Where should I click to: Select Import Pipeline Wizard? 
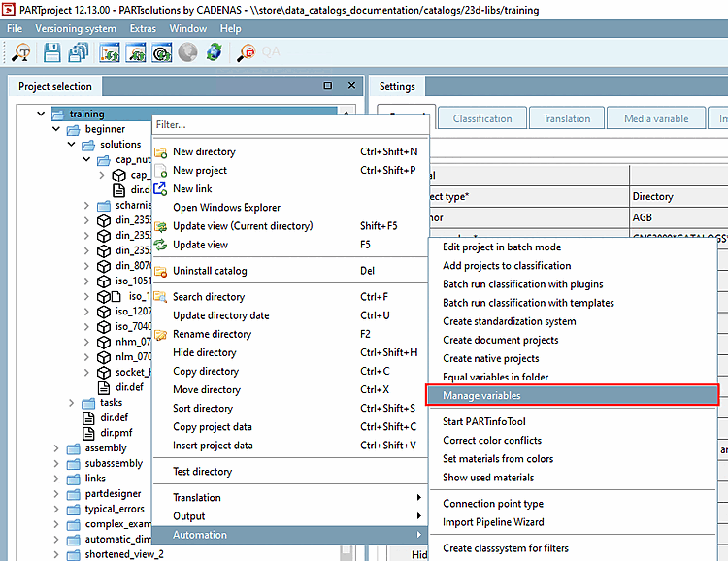[573, 522]
